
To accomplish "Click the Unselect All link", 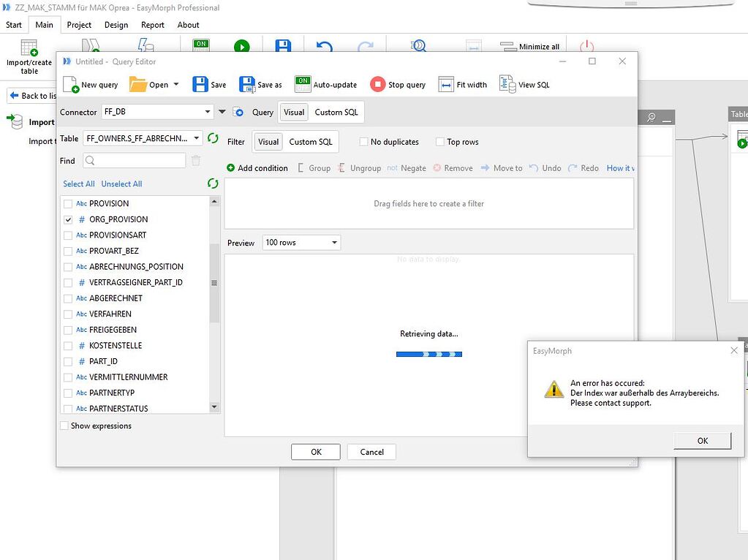I will 121,183.
